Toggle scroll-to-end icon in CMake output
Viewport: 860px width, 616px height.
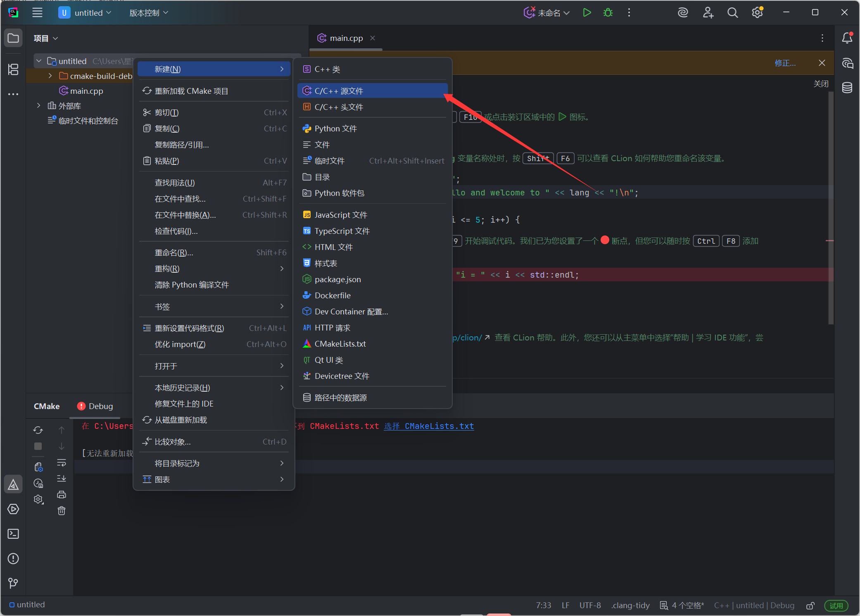point(62,478)
